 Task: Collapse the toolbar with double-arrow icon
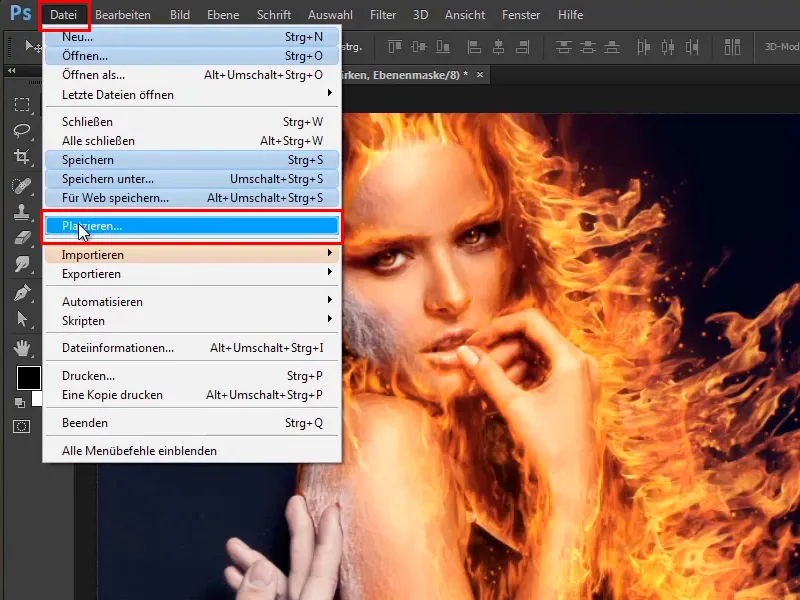click(12, 70)
